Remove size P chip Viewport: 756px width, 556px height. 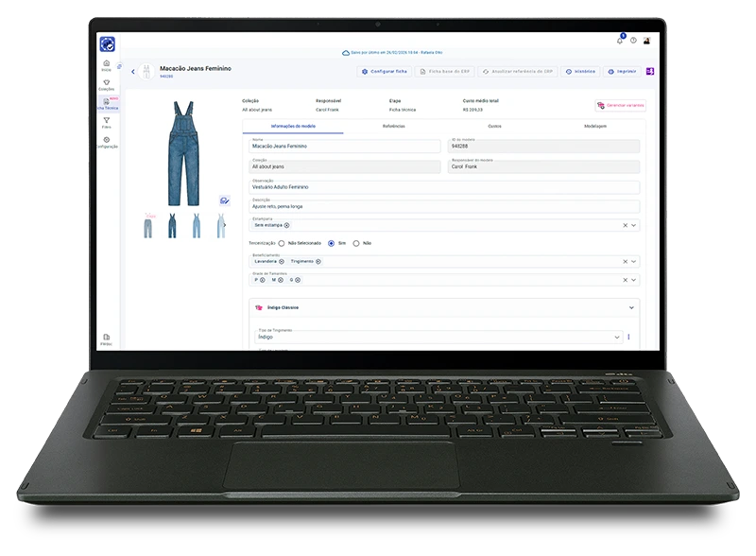coord(263,280)
